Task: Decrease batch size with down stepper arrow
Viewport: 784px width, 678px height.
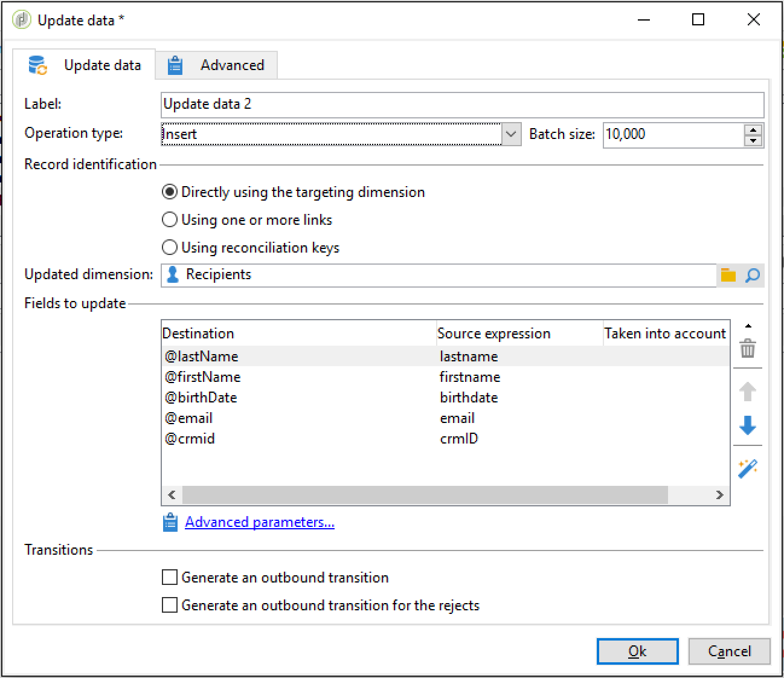Action: pyautogui.click(x=753, y=141)
